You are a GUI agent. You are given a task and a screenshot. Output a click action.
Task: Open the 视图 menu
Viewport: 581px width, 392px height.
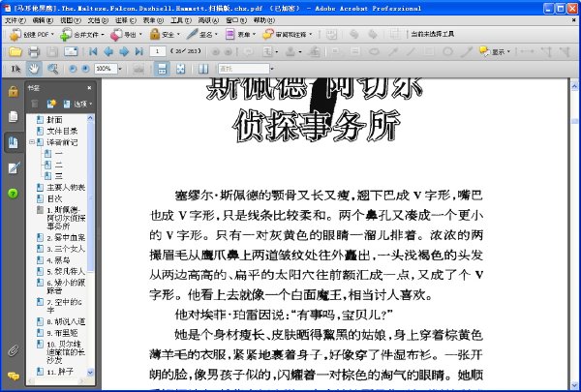tap(71, 20)
